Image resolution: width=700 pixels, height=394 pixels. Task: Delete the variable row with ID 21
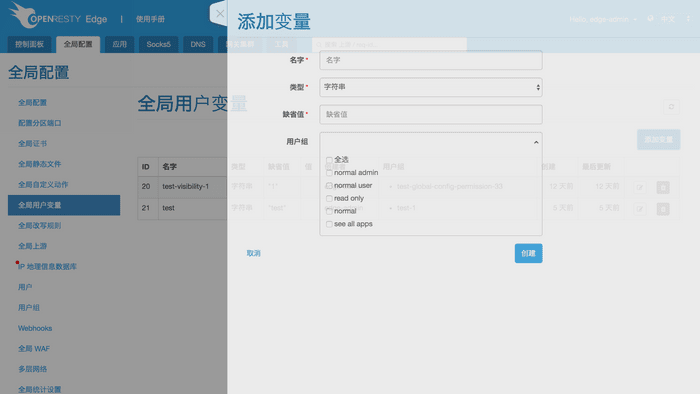[x=663, y=209]
